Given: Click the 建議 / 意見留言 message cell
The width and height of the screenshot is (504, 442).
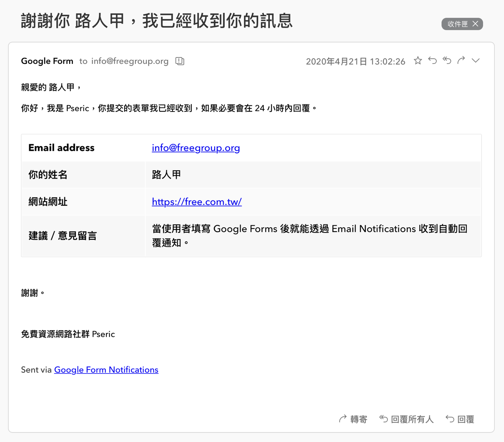Looking at the screenshot, I should (x=313, y=236).
